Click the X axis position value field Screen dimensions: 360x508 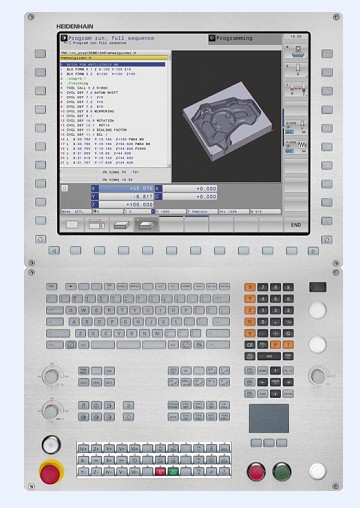(126, 189)
